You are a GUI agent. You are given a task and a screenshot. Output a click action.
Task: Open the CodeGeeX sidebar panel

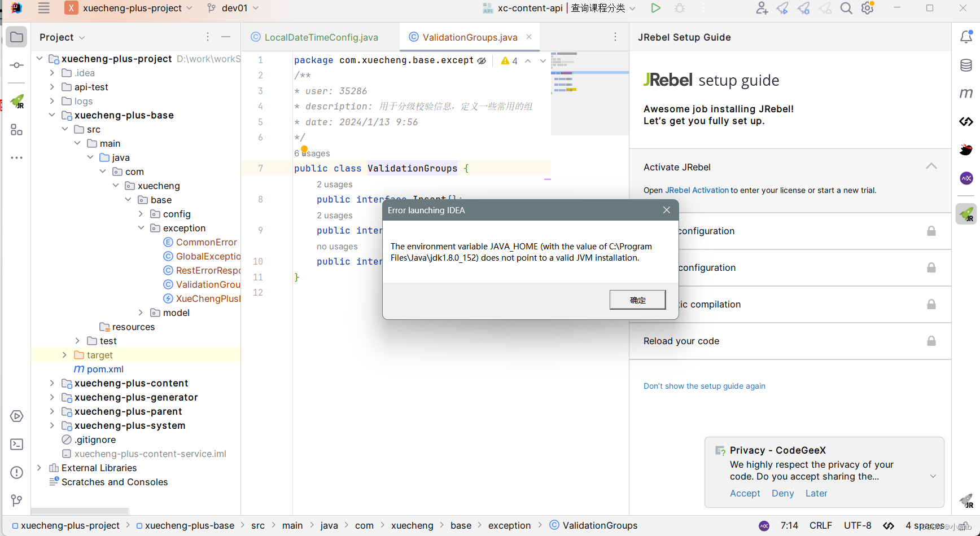click(x=966, y=178)
